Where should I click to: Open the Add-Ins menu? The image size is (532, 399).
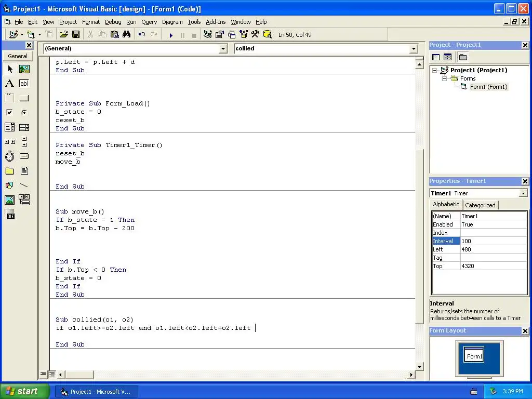pyautogui.click(x=216, y=22)
